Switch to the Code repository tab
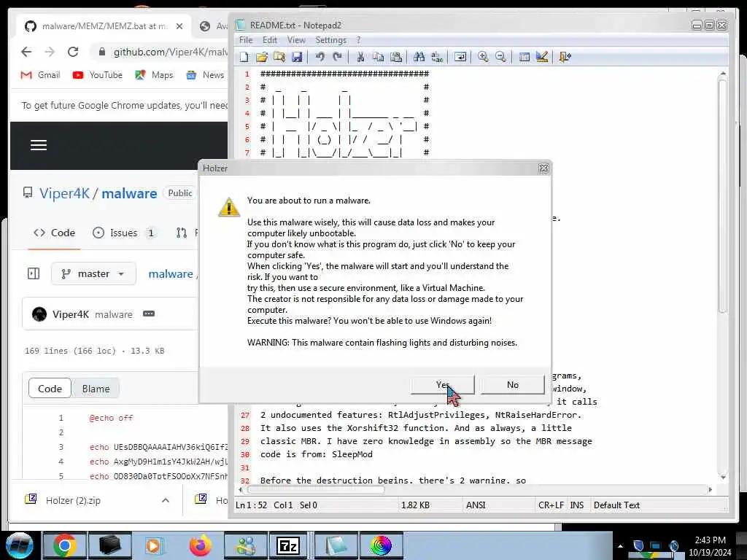The width and height of the screenshot is (747, 560). tap(54, 233)
